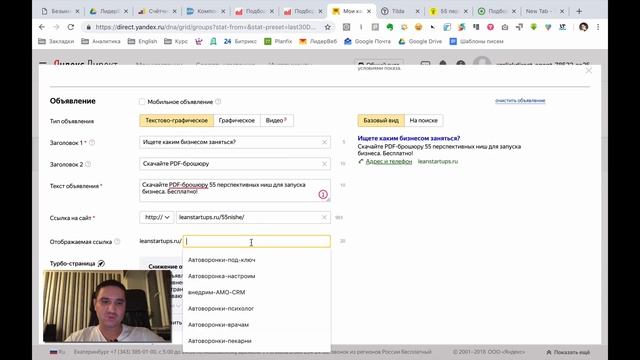The height and width of the screenshot is (360, 640).
Task: Open Chrome three-dot menu
Action: 598,27
